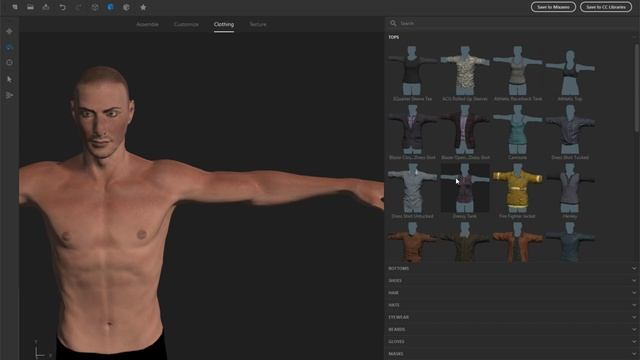Pick the 3Quarter Sleeve Tee top thumbnail
The height and width of the screenshot is (360, 640).
[x=412, y=70]
